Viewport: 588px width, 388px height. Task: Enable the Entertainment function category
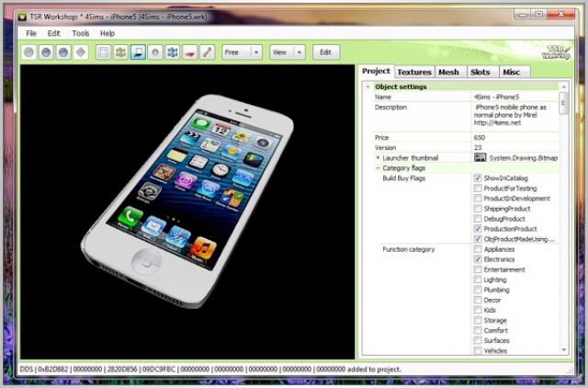(x=478, y=269)
